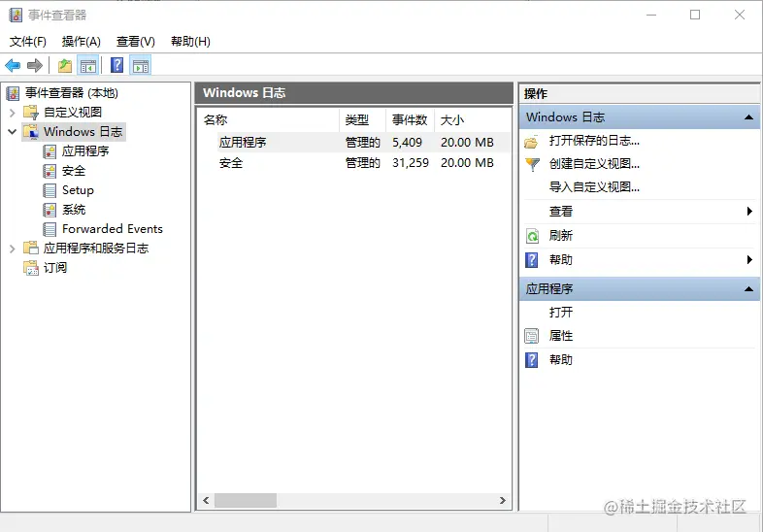Click the open saved log folder icon
Viewport: 763px width, 532px height.
pos(531,142)
